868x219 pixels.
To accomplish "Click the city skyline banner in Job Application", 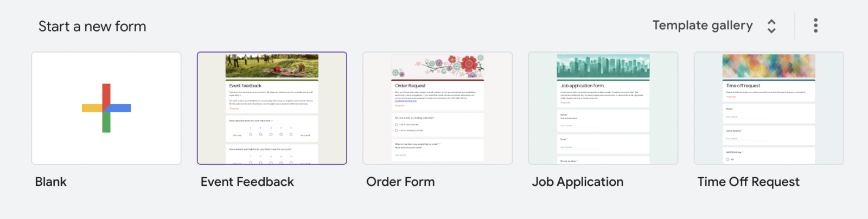I will pyautogui.click(x=603, y=67).
